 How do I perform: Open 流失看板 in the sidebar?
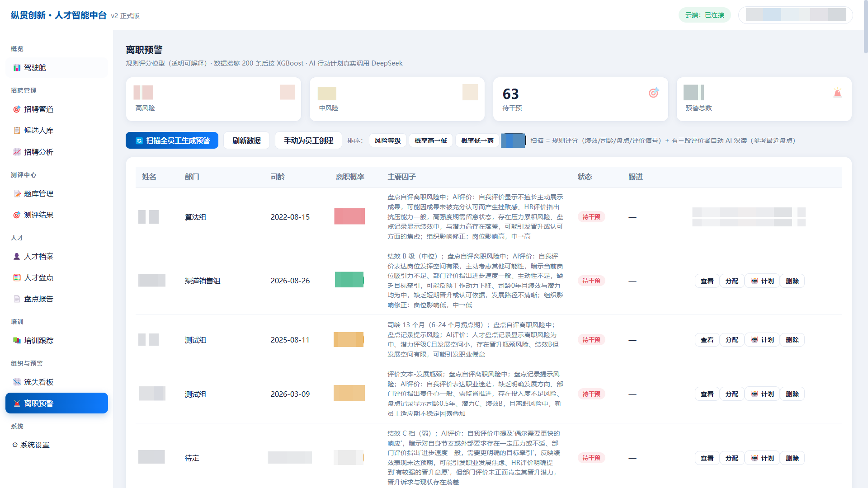(57, 382)
